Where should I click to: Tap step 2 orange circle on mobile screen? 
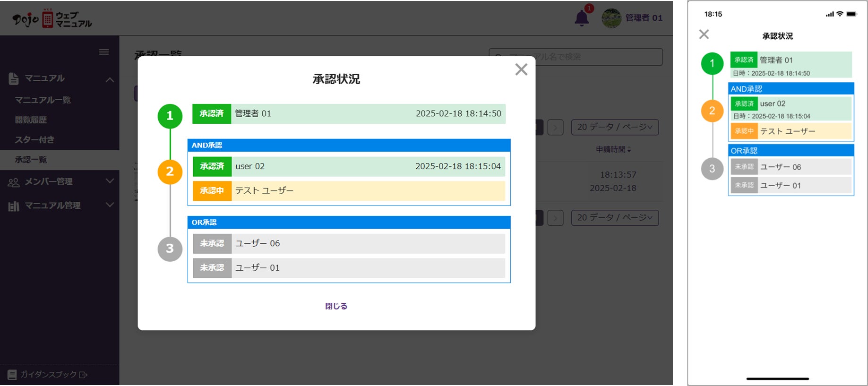712,111
